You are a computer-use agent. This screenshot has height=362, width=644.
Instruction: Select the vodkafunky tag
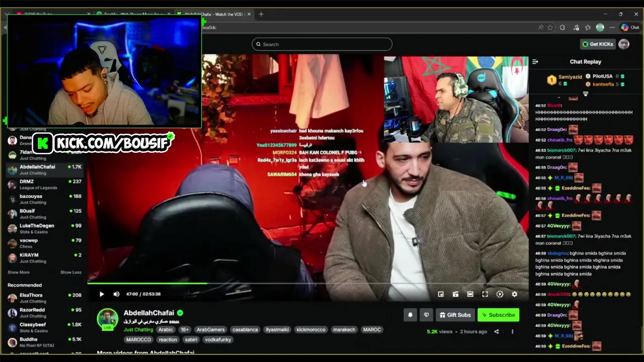[218, 340]
